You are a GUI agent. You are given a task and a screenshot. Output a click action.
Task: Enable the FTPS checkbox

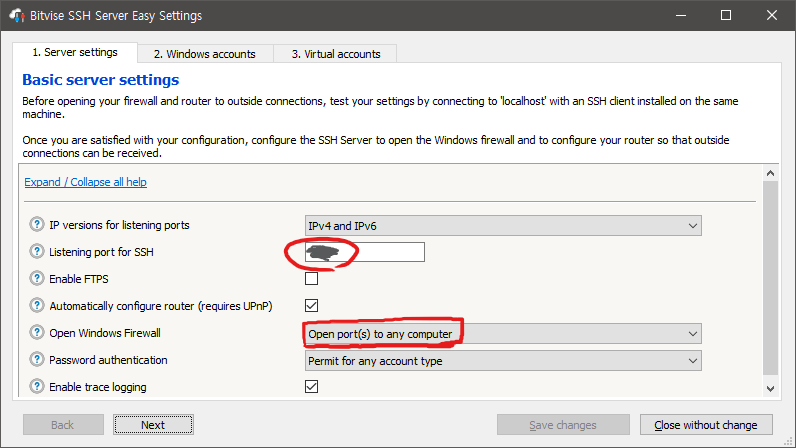pos(311,278)
